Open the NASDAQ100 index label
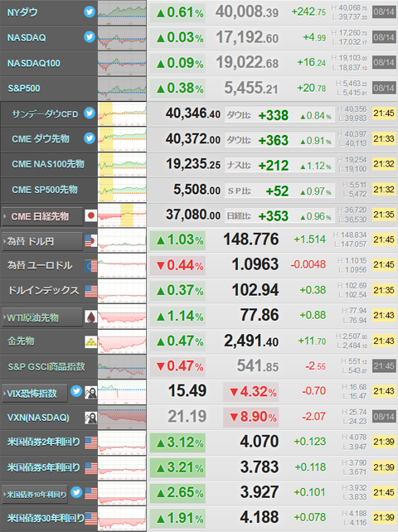398x532 pixels. [34, 63]
